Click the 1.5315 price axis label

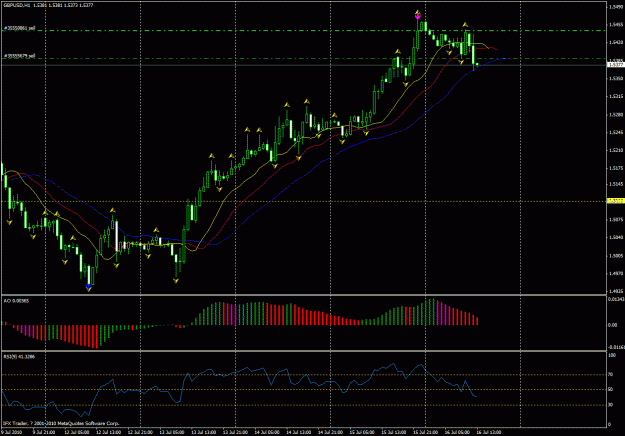(x=616, y=96)
